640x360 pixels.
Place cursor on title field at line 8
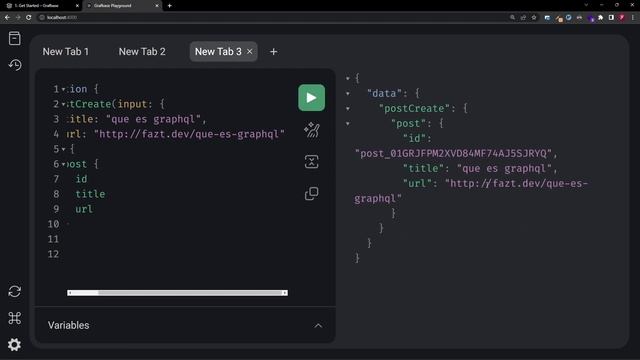[x=90, y=194]
